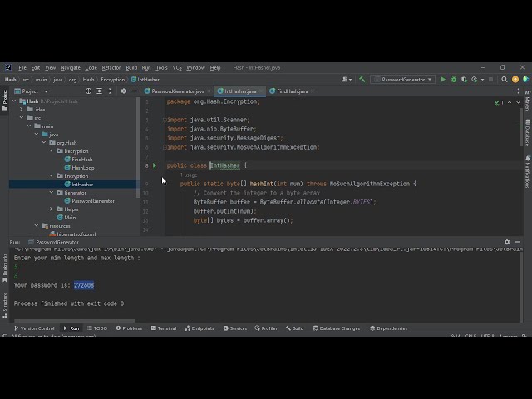Open the Build menu
Image resolution: width=532 pixels, height=399 pixels.
click(x=131, y=68)
